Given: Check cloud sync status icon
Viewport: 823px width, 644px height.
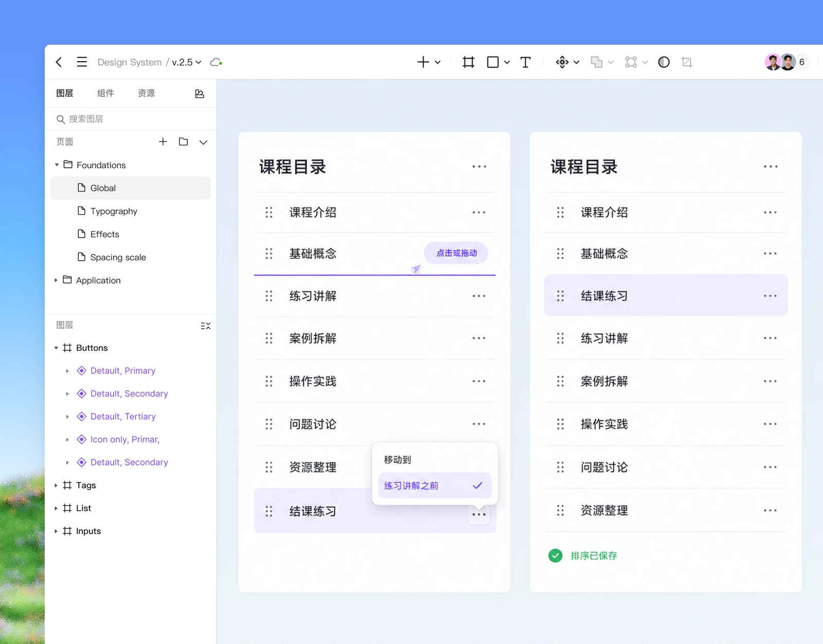Looking at the screenshot, I should tap(216, 62).
